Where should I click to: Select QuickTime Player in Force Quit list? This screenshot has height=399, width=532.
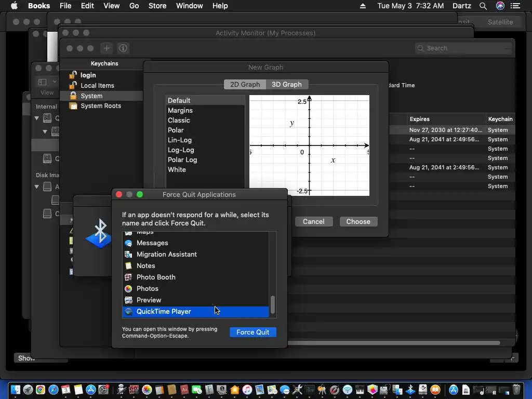tap(195, 312)
